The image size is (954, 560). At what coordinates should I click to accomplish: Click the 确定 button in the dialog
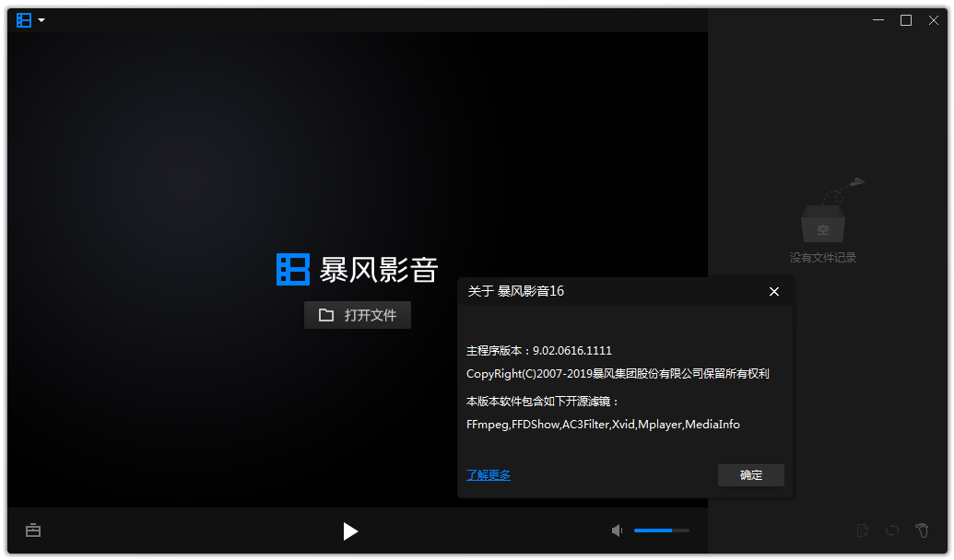(x=750, y=475)
